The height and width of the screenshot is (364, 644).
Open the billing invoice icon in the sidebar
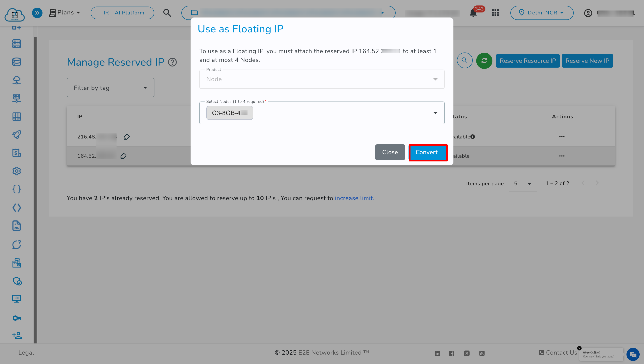click(16, 153)
